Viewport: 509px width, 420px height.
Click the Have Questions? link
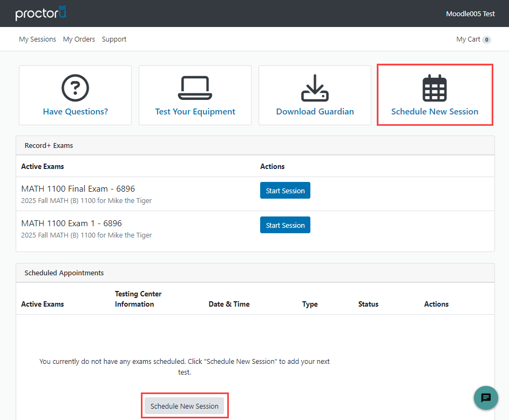point(74,111)
